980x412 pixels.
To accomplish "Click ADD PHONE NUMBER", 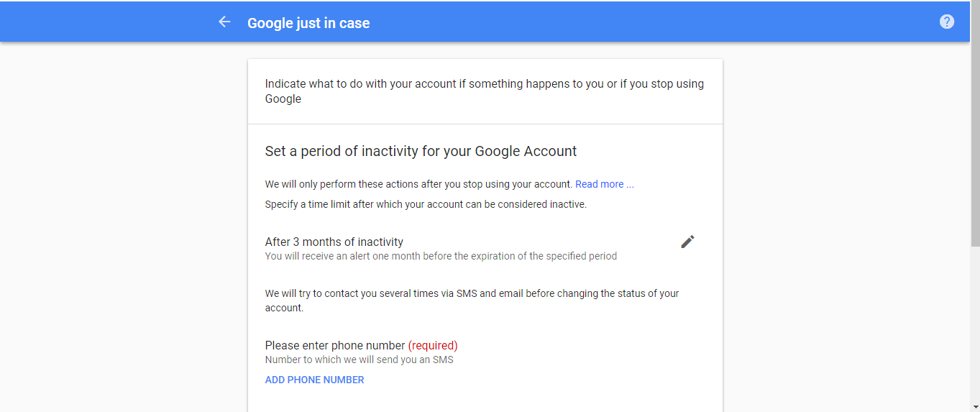I will coord(314,380).
